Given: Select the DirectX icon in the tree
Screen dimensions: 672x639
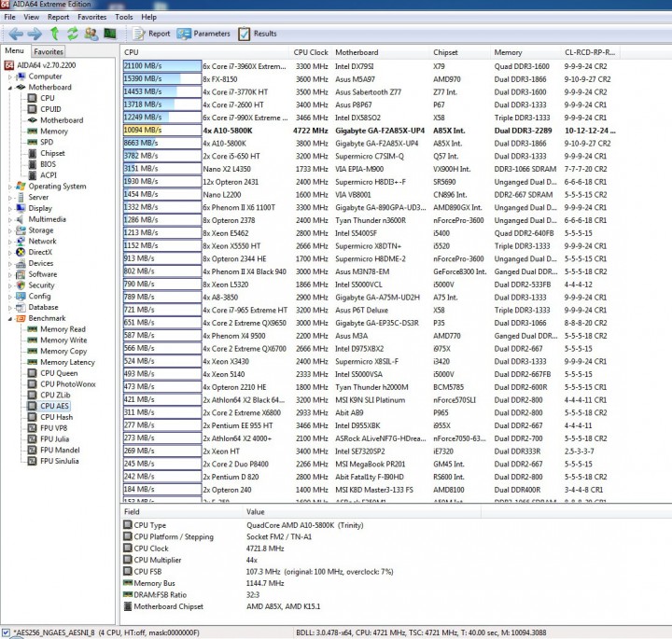Looking at the screenshot, I should pos(21,252).
